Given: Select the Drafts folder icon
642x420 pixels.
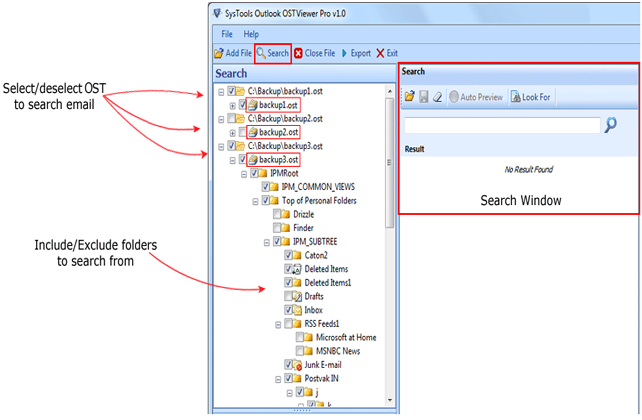Looking at the screenshot, I should (x=297, y=296).
